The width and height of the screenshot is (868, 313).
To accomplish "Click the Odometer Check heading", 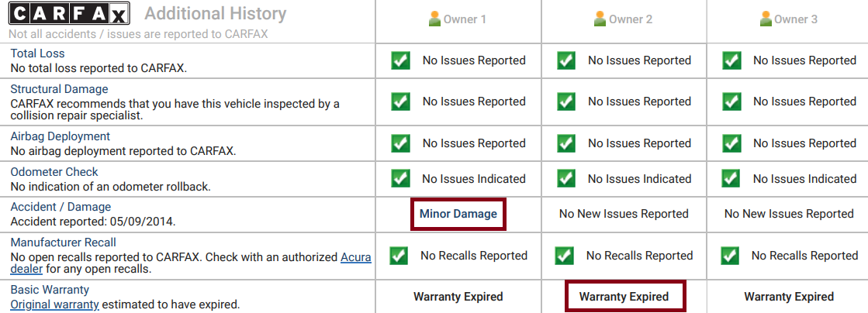I will [x=54, y=172].
